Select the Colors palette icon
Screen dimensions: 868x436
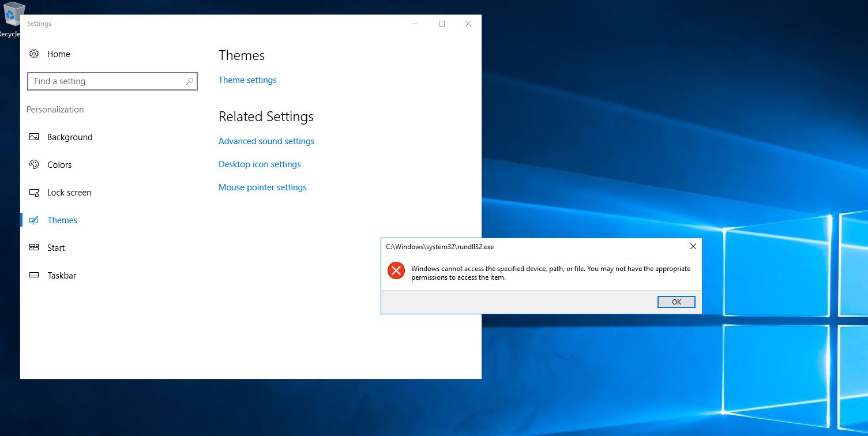pos(35,164)
